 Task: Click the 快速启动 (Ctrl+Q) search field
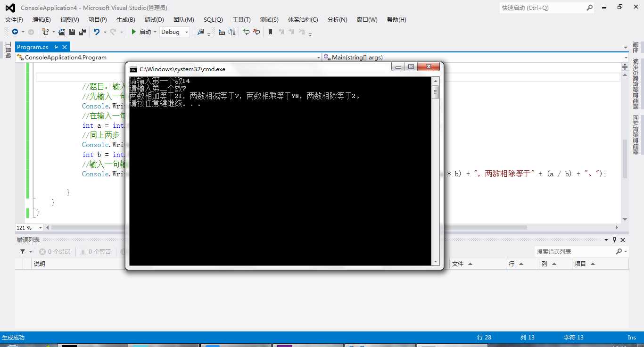(548, 8)
